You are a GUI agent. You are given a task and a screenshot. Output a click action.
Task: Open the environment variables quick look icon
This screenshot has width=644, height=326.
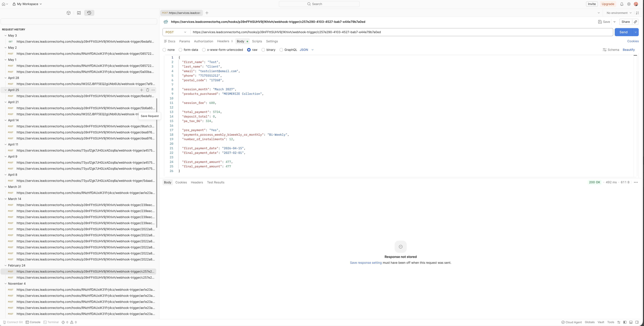tap(637, 13)
